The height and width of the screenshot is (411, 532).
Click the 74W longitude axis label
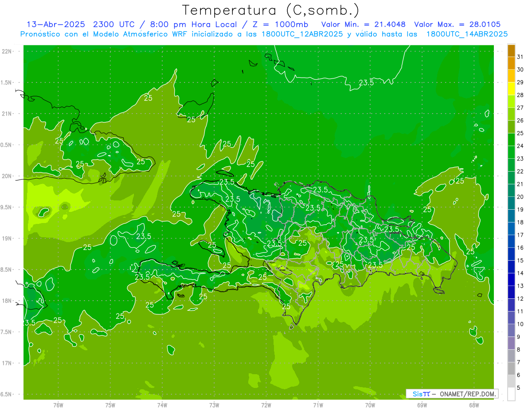coord(162,405)
